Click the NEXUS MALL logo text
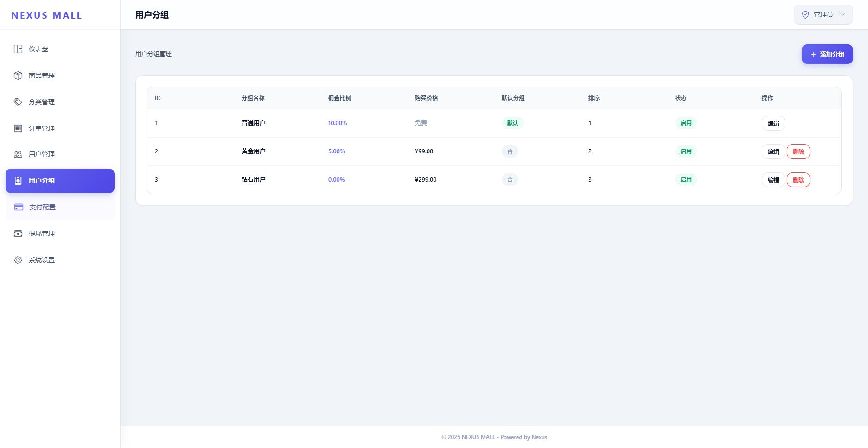The height and width of the screenshot is (448, 868). click(x=47, y=15)
